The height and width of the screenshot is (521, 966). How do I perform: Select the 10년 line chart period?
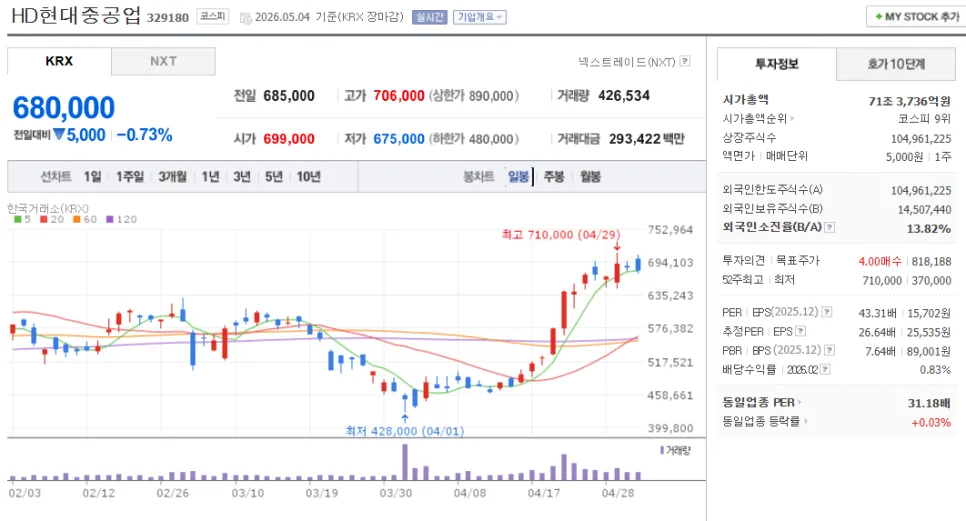pos(309,177)
